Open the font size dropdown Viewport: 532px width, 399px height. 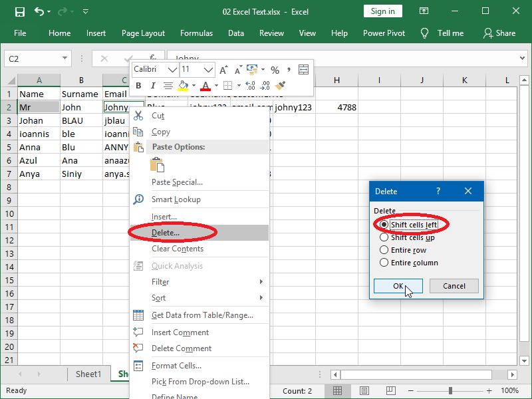[x=209, y=69]
